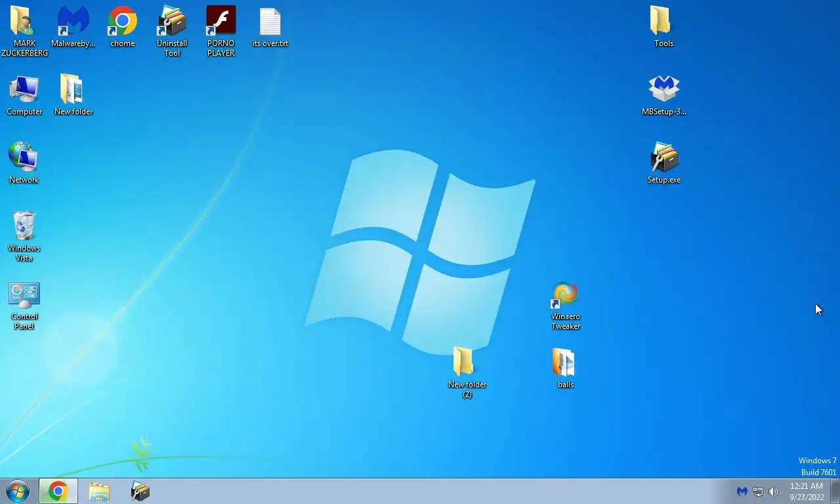Screen dimensions: 840x504
Task: Open the Start menu orb
Action: pos(18,491)
